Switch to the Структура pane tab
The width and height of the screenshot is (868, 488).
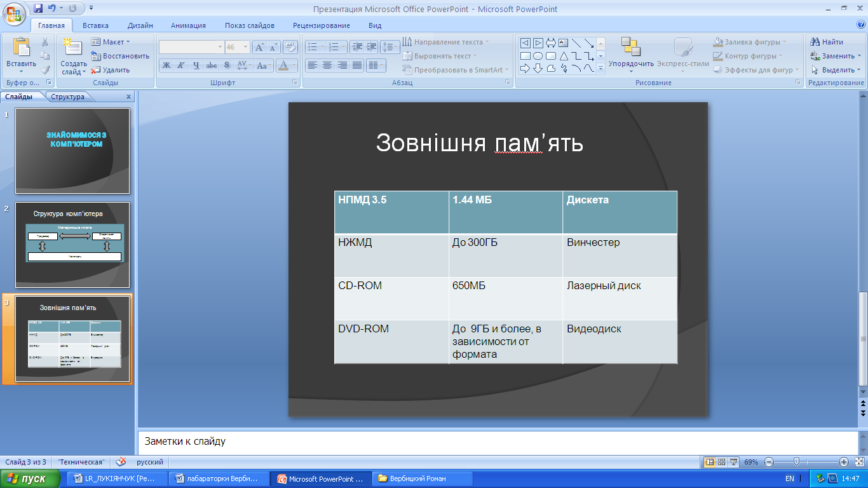click(x=67, y=97)
